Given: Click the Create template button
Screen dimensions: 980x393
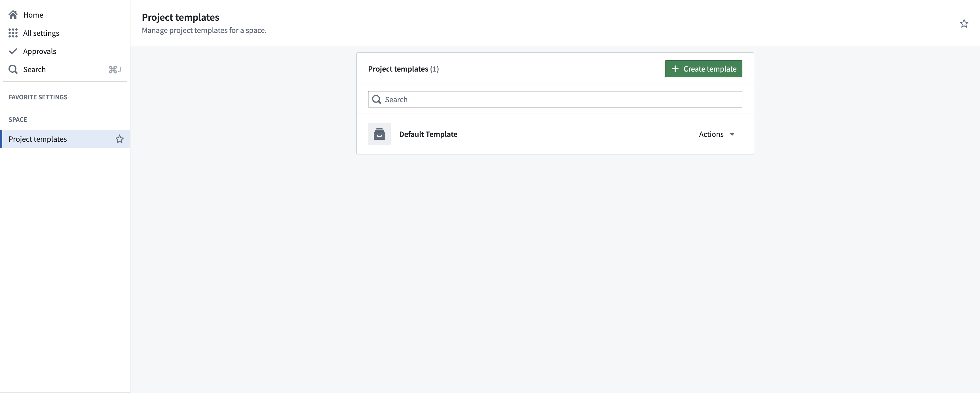Looking at the screenshot, I should [x=703, y=69].
